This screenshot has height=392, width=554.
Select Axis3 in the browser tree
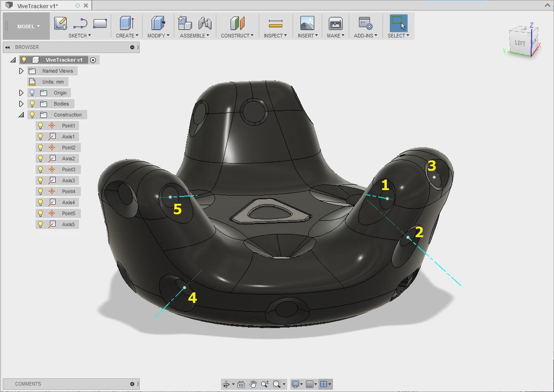[x=69, y=180]
